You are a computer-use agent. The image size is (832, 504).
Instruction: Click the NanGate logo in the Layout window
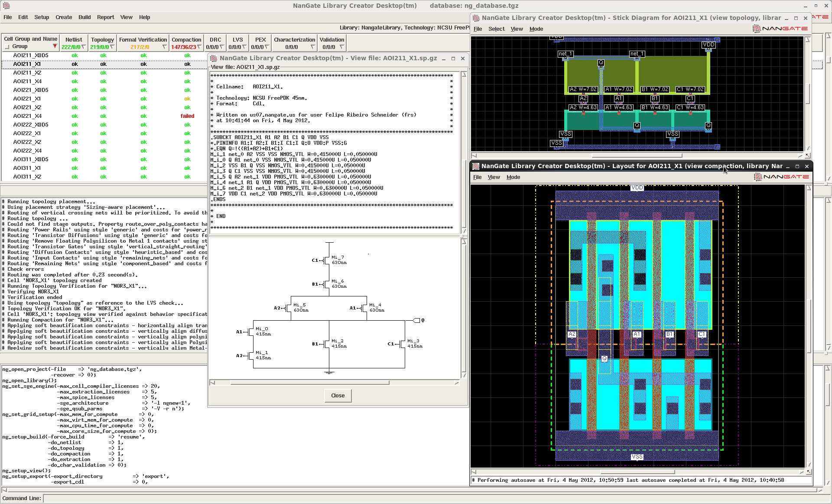(782, 177)
